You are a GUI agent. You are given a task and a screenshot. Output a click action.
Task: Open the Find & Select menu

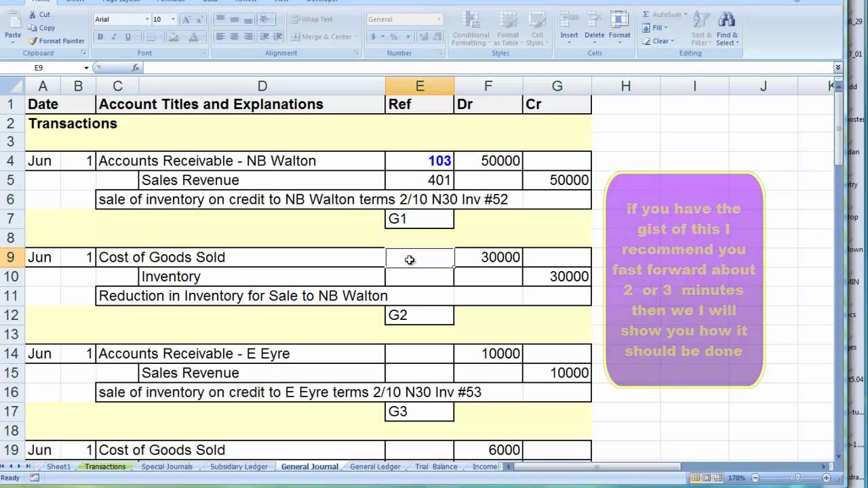[x=727, y=30]
